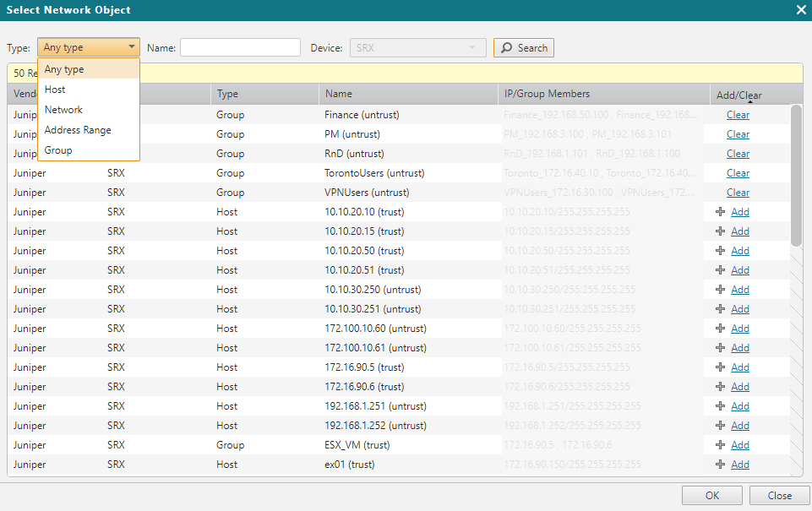The image size is (812, 511).
Task: Select Group option in Type dropdown
Action: 58,150
